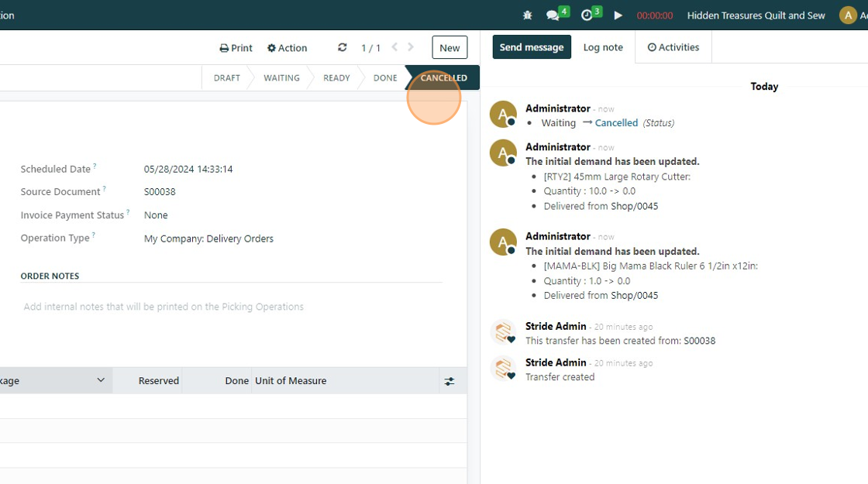
Task: Click the 'Today' date separator label
Action: coord(764,87)
